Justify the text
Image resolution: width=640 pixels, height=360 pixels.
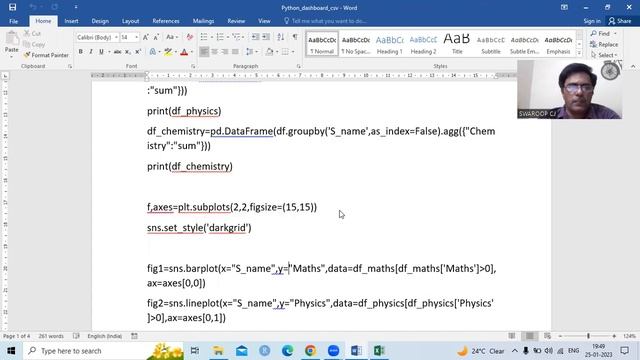(x=236, y=52)
